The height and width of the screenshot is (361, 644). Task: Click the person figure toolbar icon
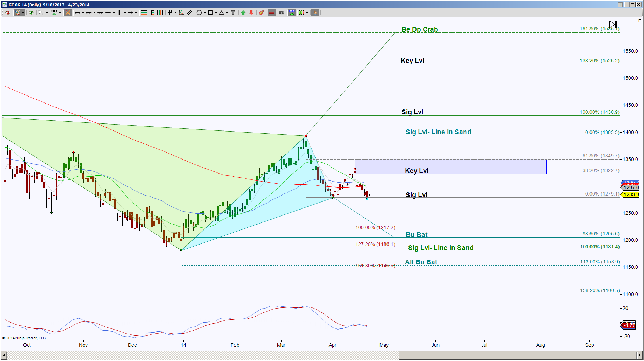click(315, 13)
